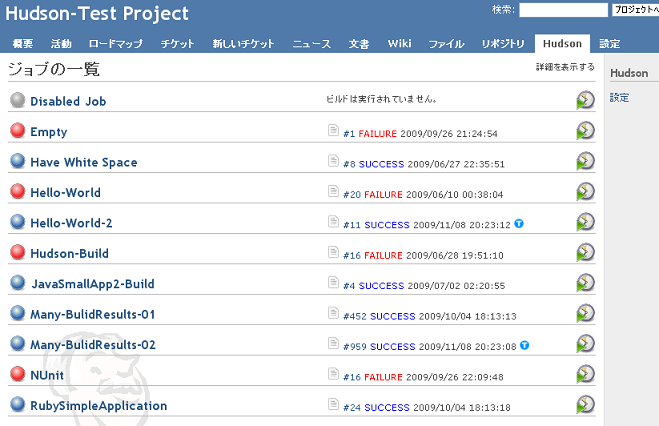The width and height of the screenshot is (659, 426).
Task: Click red status ball of Empty job
Action: pos(18,130)
